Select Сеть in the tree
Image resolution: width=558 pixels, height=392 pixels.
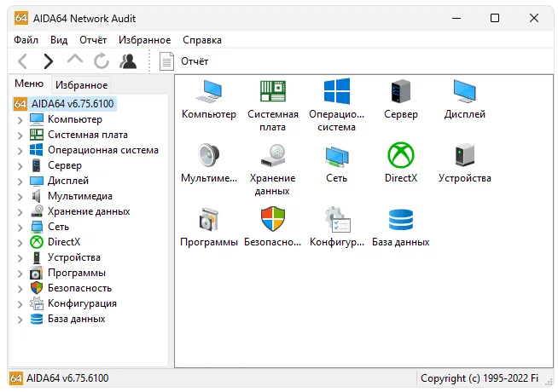point(58,227)
